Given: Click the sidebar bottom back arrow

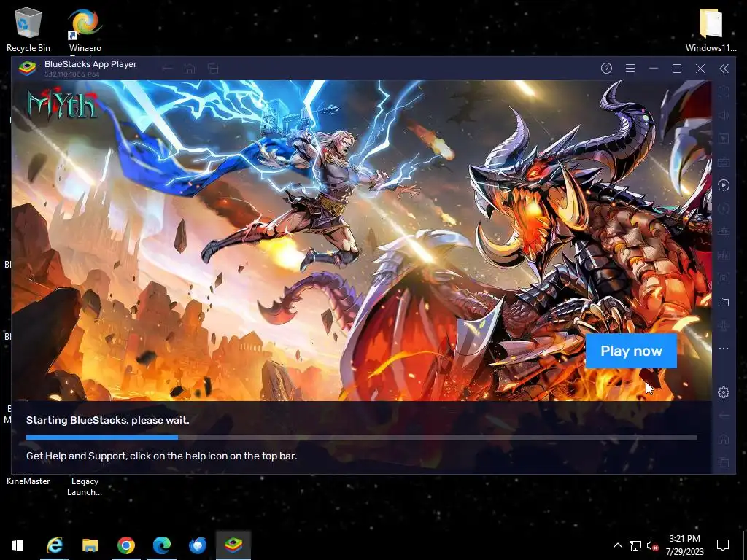Looking at the screenshot, I should tap(723, 415).
